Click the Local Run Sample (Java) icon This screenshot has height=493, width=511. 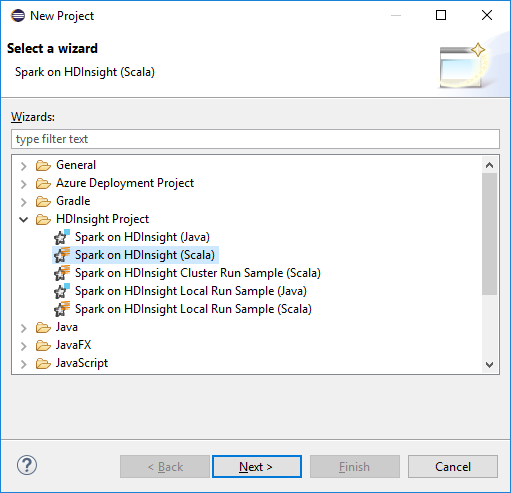click(x=62, y=291)
